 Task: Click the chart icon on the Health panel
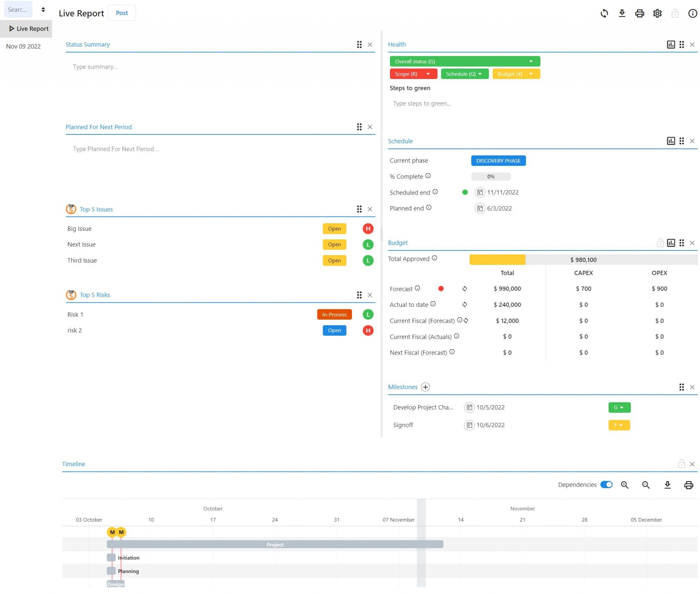coord(671,44)
